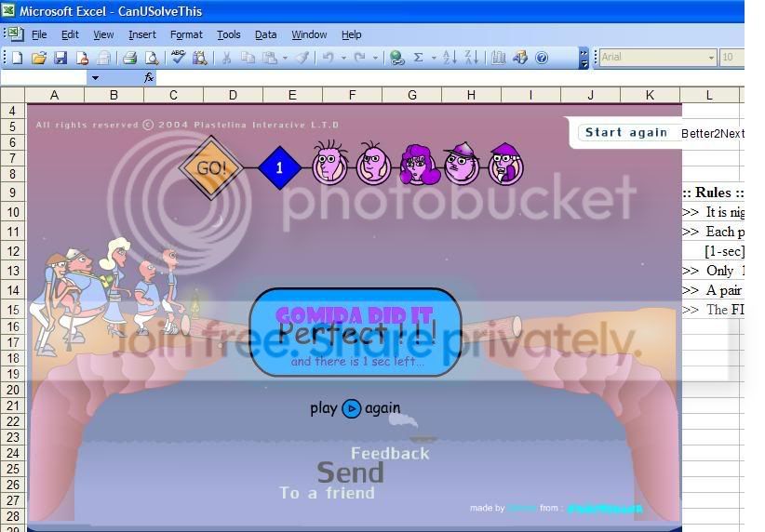The image size is (765, 532).
Task: Click the Redo arrow icon
Action: 359,58
